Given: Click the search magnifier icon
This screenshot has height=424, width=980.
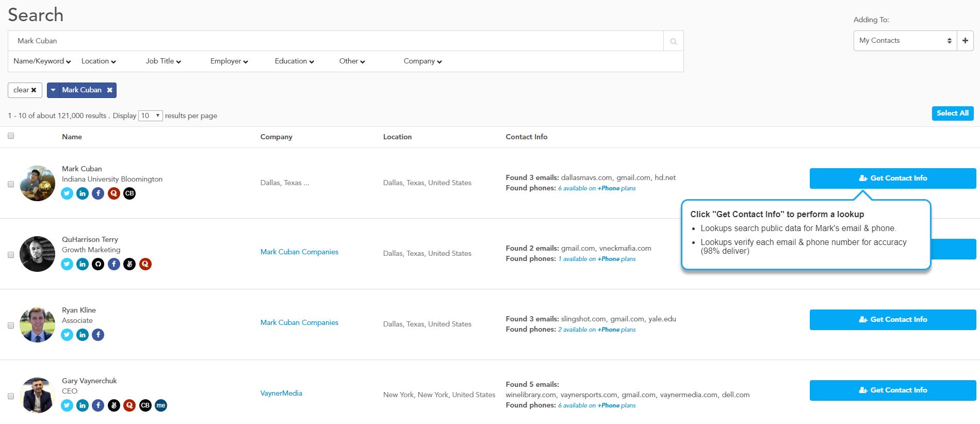Looking at the screenshot, I should pos(674,41).
